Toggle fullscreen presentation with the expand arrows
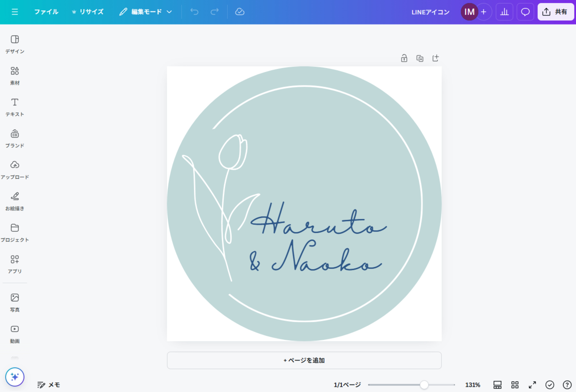 click(x=532, y=385)
